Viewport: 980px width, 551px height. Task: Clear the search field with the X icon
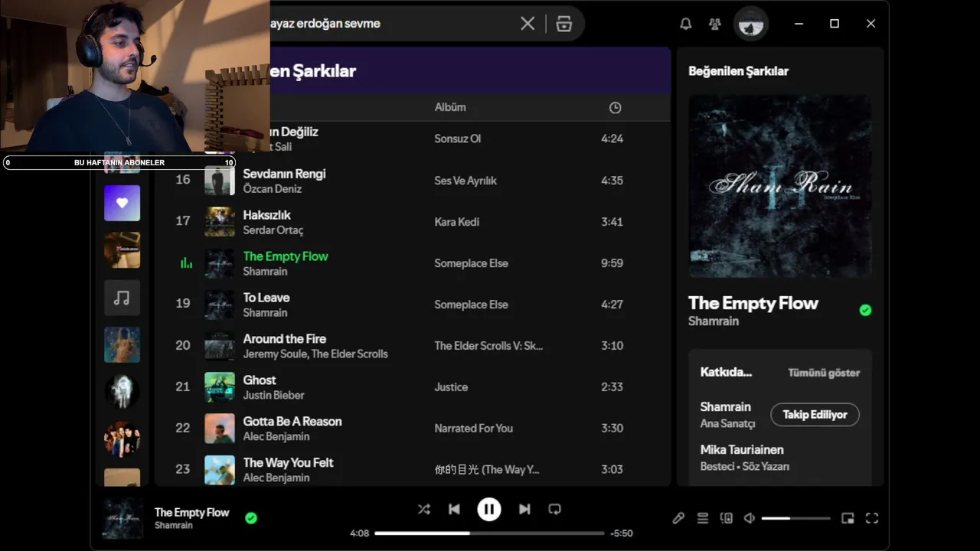[528, 24]
